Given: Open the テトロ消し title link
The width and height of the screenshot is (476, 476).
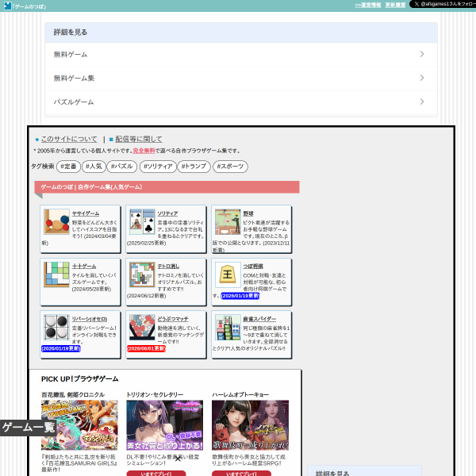Looking at the screenshot, I should point(168,267).
